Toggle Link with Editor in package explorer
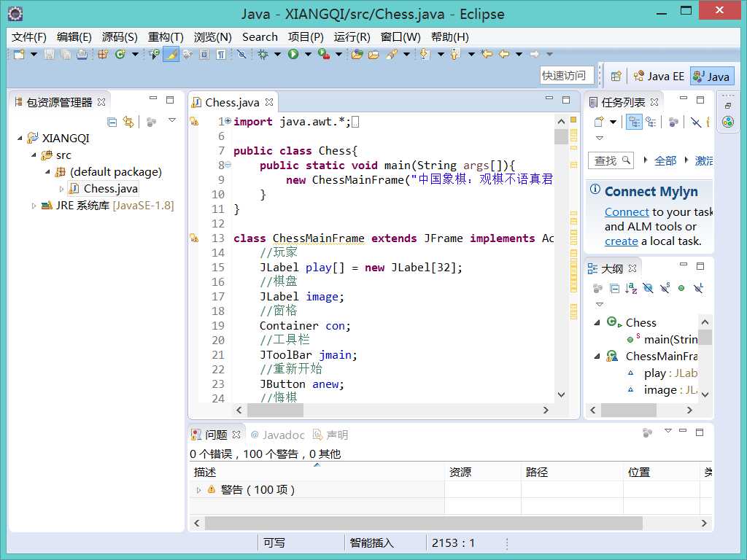Image resolution: width=747 pixels, height=560 pixels. [128, 122]
